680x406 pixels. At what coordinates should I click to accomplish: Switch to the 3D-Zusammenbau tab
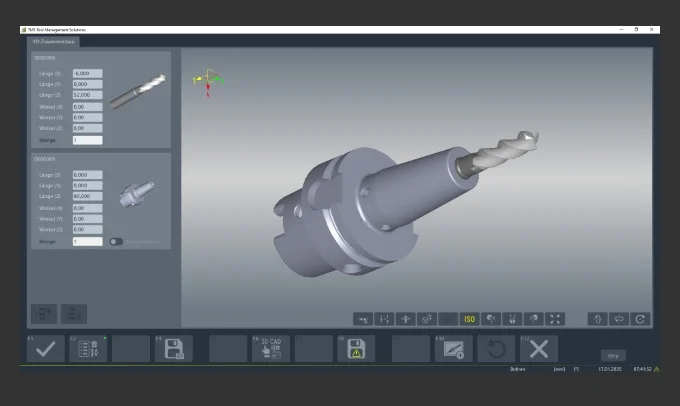[x=51, y=41]
